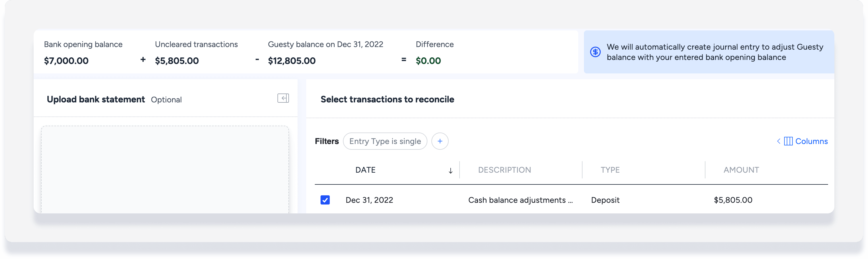The width and height of the screenshot is (868, 259).
Task: Click the bank statement upload drop area
Action: click(x=165, y=170)
